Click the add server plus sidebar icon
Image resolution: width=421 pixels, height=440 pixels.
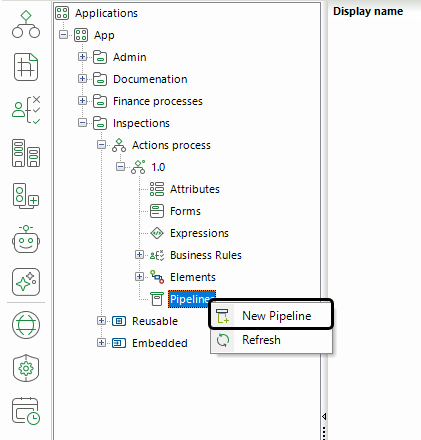[26, 196]
